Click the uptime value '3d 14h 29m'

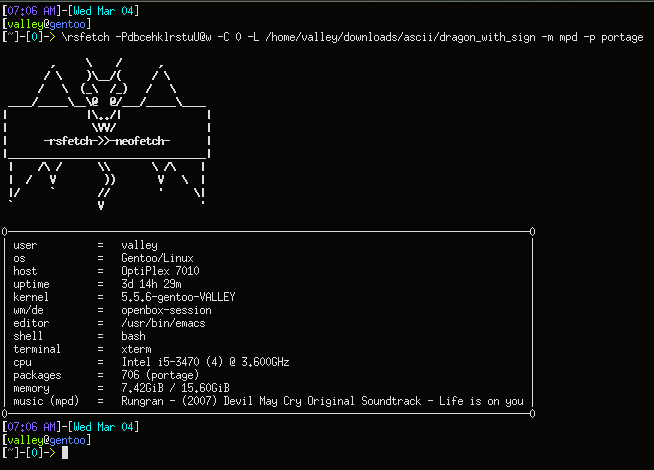point(151,284)
